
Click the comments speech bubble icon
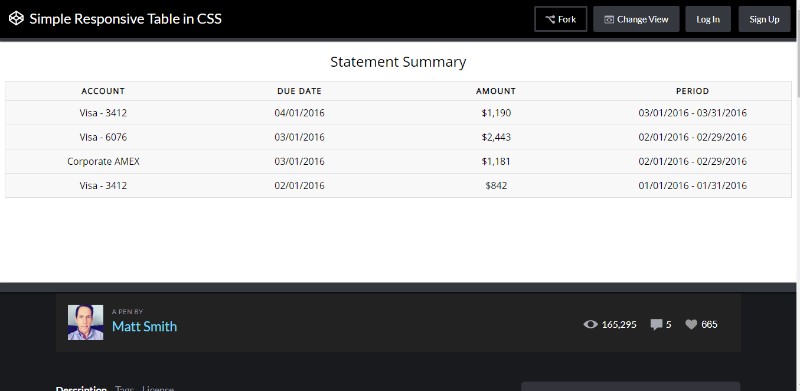point(656,324)
